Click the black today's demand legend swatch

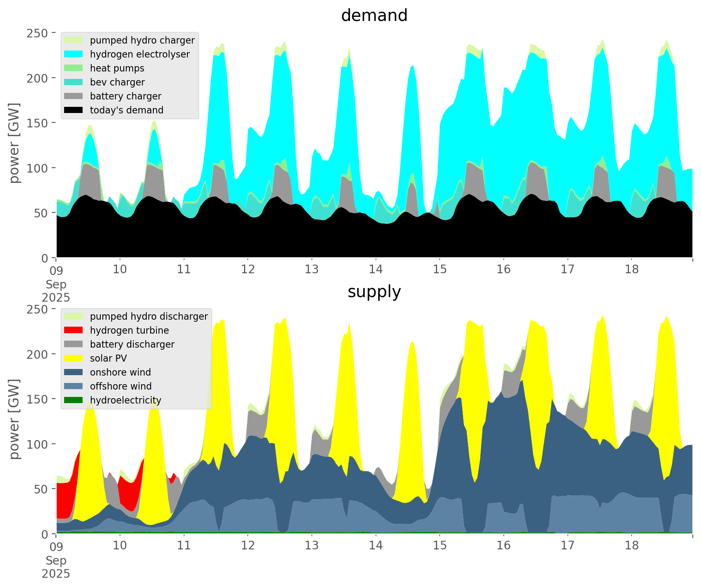[74, 110]
